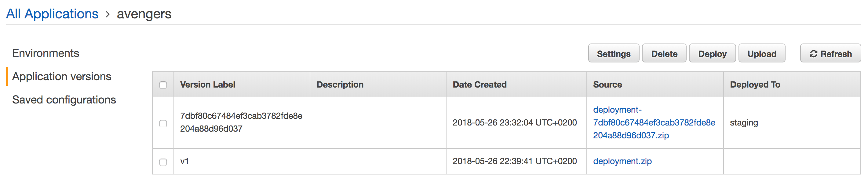Click the breadcrumb chevron separator before avengers
868x180 pixels.
pos(108,14)
